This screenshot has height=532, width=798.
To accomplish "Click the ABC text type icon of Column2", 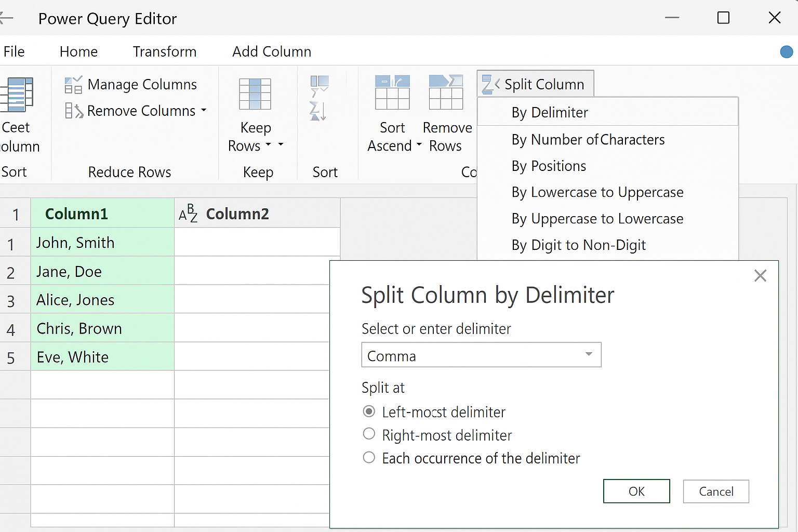I will click(188, 214).
